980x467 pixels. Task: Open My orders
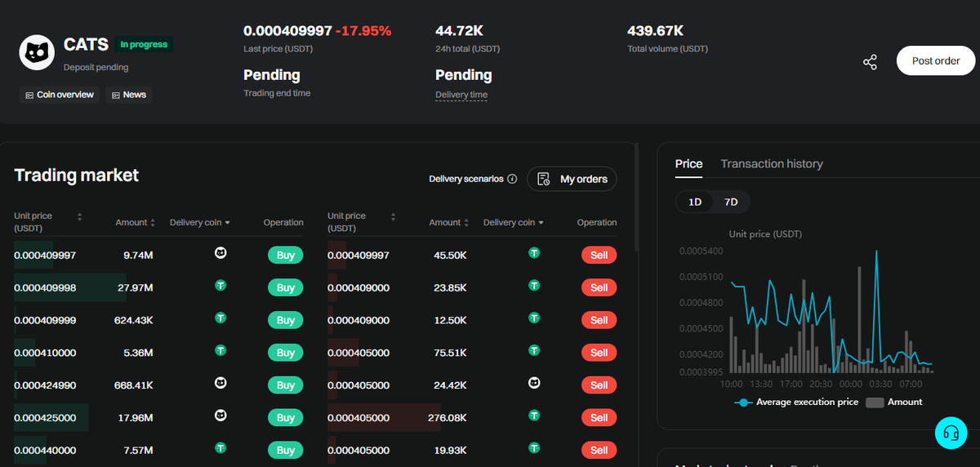(572, 179)
